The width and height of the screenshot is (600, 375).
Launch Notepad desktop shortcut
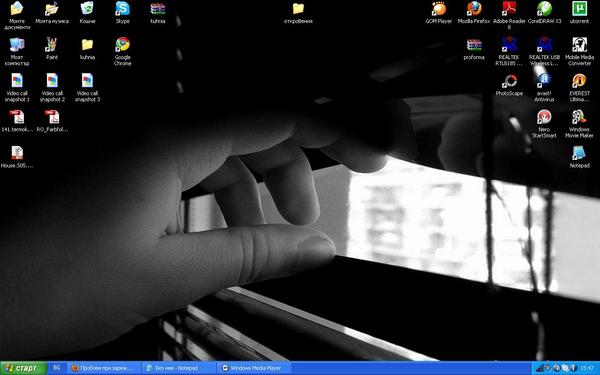click(579, 154)
